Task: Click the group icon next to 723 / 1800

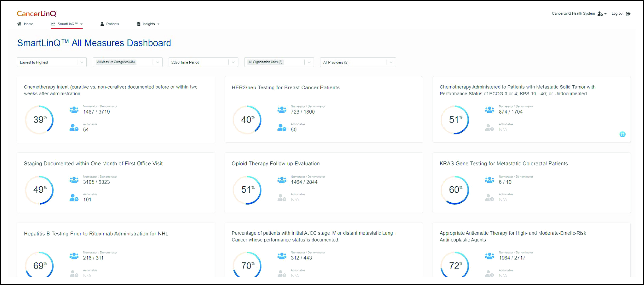Action: coord(282,110)
